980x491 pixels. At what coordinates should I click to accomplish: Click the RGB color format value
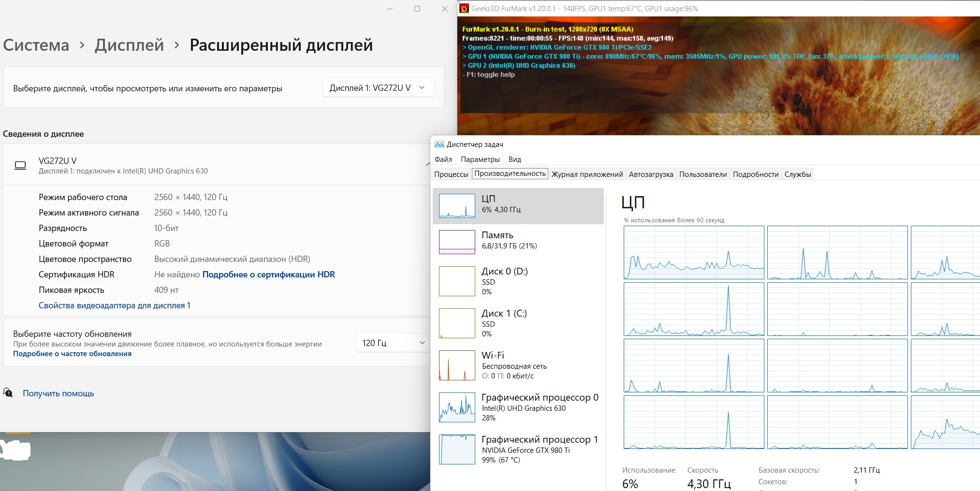point(162,244)
